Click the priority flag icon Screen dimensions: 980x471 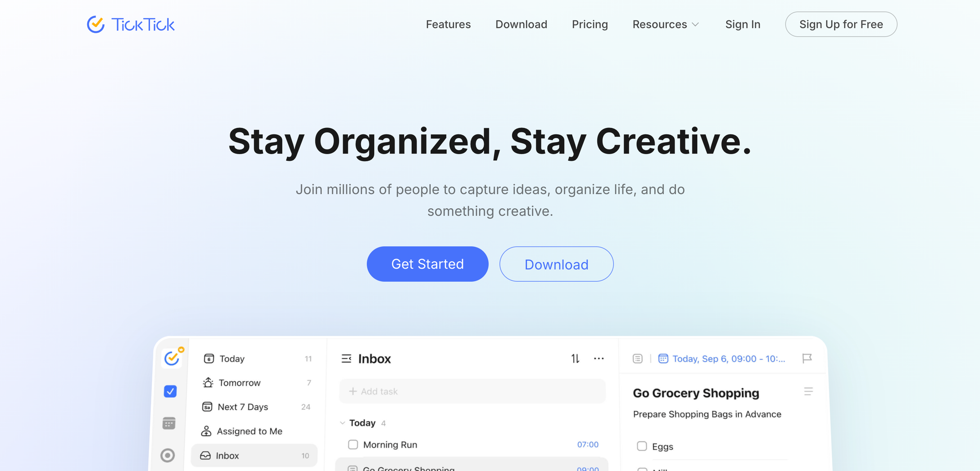(807, 359)
